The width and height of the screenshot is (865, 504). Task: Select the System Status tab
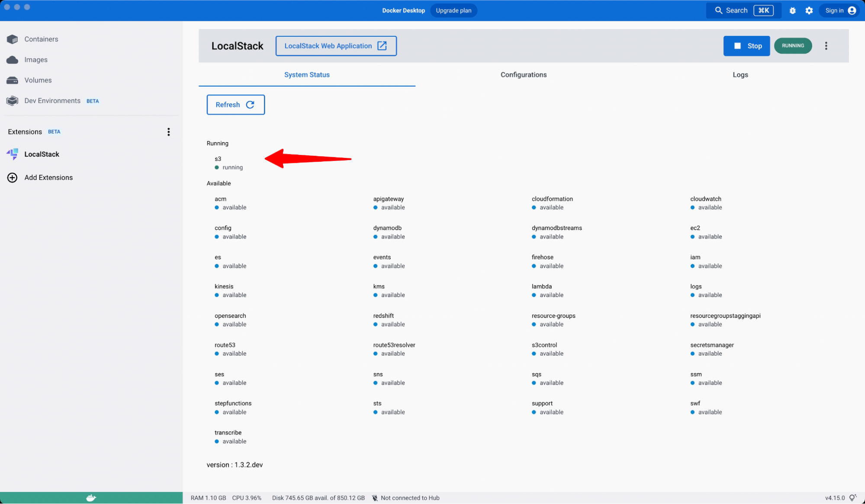[306, 74]
